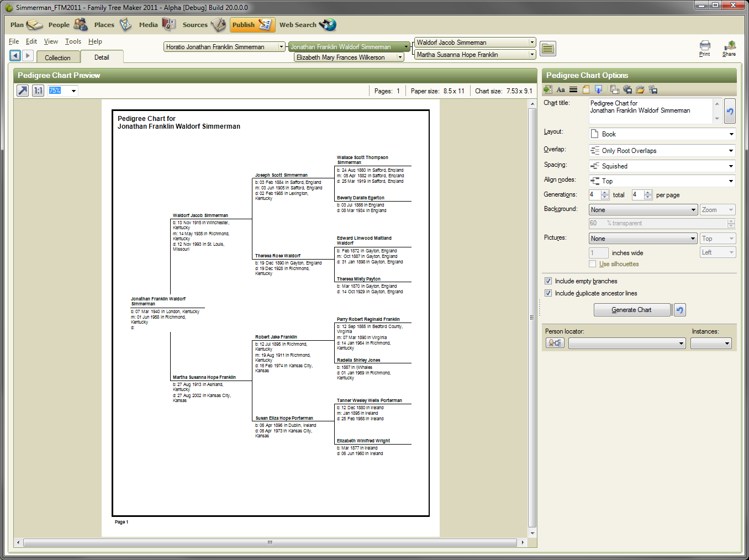Open the People workspace
749x560 pixels.
coord(67,25)
